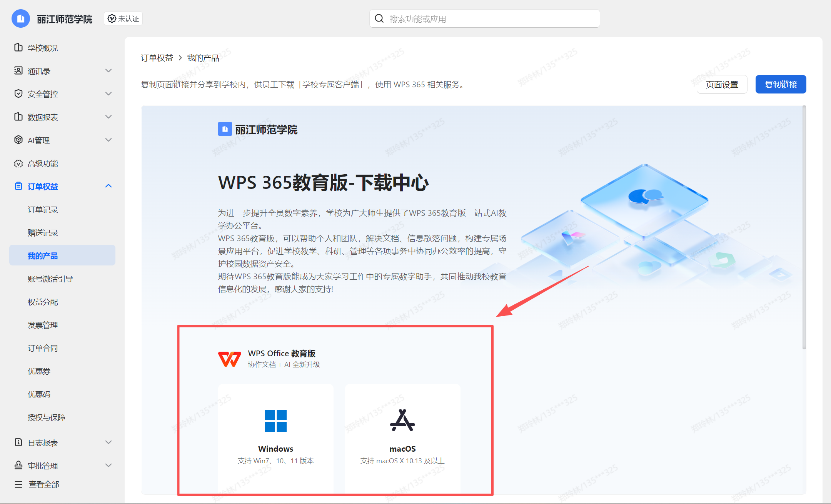Select 我的产品 submenu item

click(x=62, y=255)
